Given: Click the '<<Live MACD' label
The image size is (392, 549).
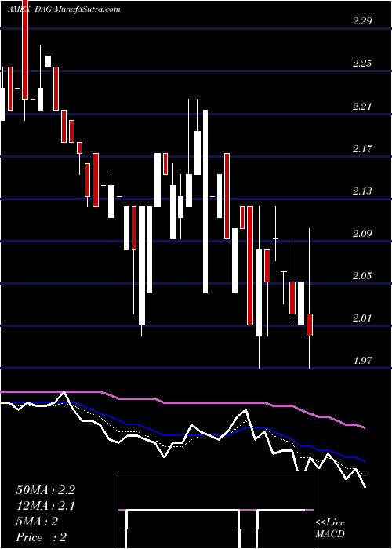Looking at the screenshot, I should click(x=330, y=528).
